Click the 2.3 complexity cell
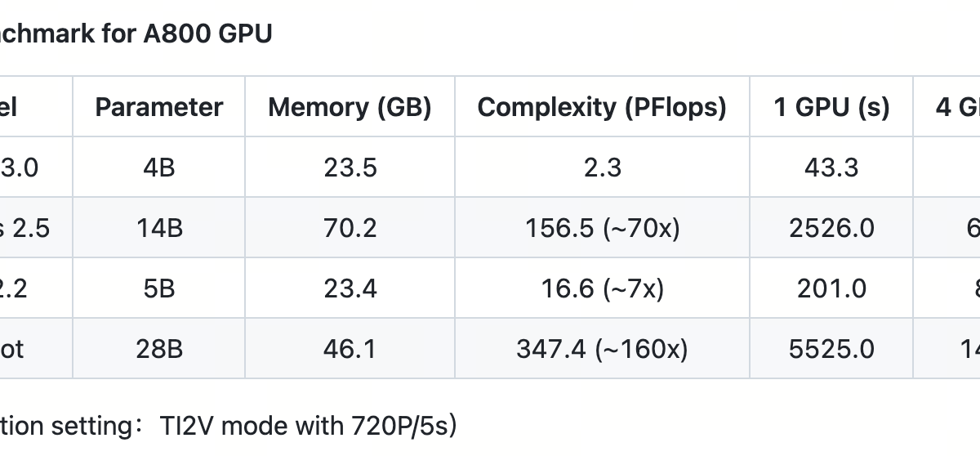Viewport: 980px width, 456px height. [602, 168]
